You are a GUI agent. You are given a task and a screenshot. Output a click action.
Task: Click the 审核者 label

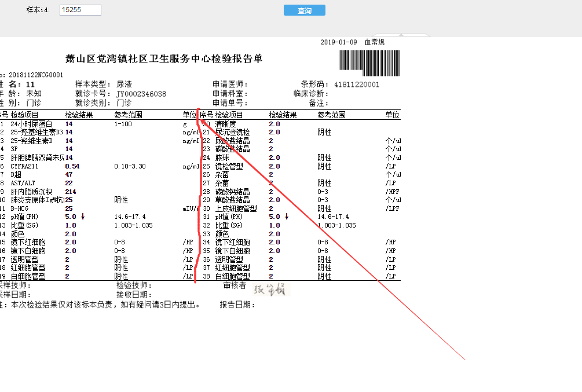235,285
